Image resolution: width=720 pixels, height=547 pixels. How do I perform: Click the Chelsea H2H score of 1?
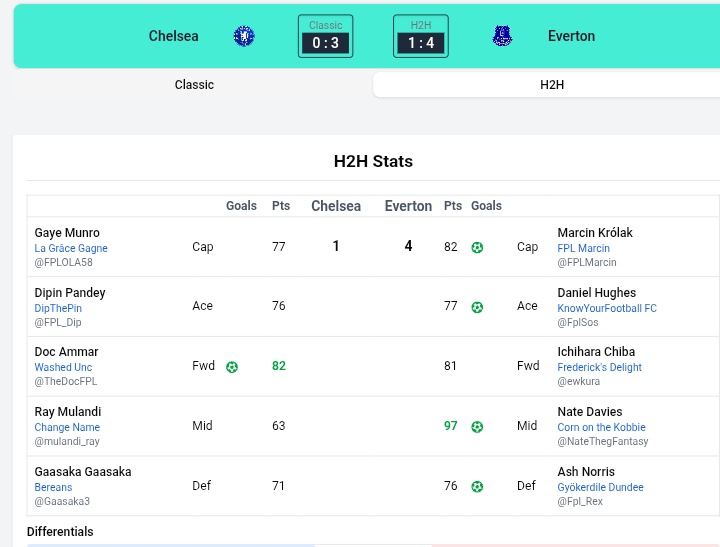point(336,246)
